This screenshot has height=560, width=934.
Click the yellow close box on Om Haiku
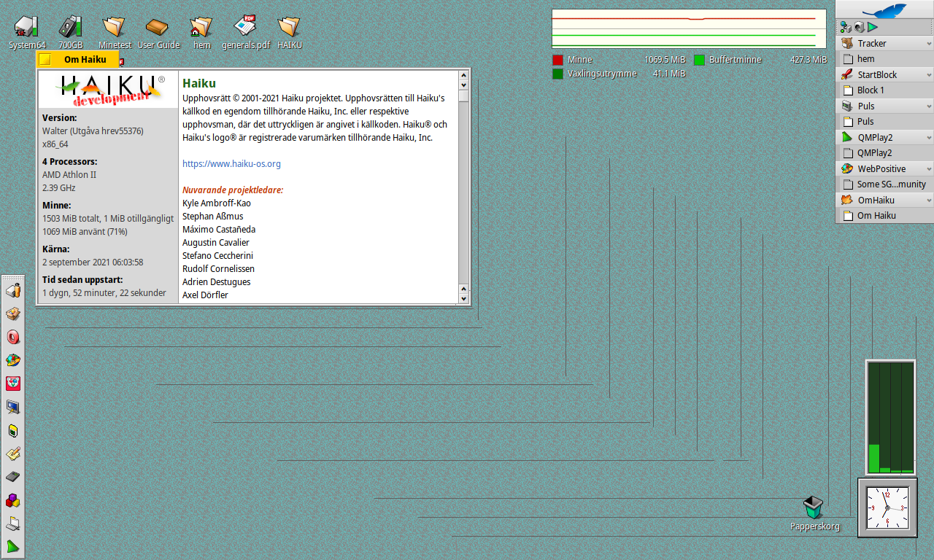[45, 60]
